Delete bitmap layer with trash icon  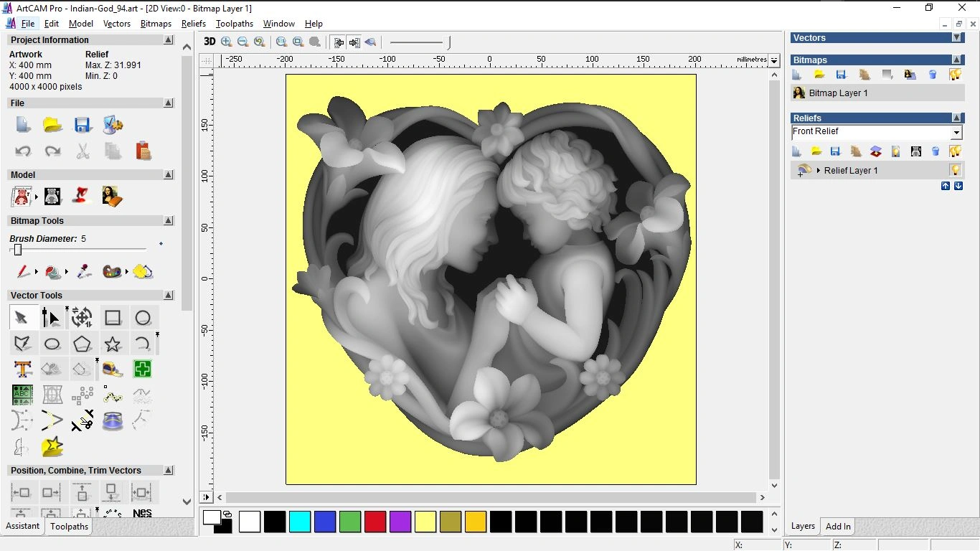(933, 75)
